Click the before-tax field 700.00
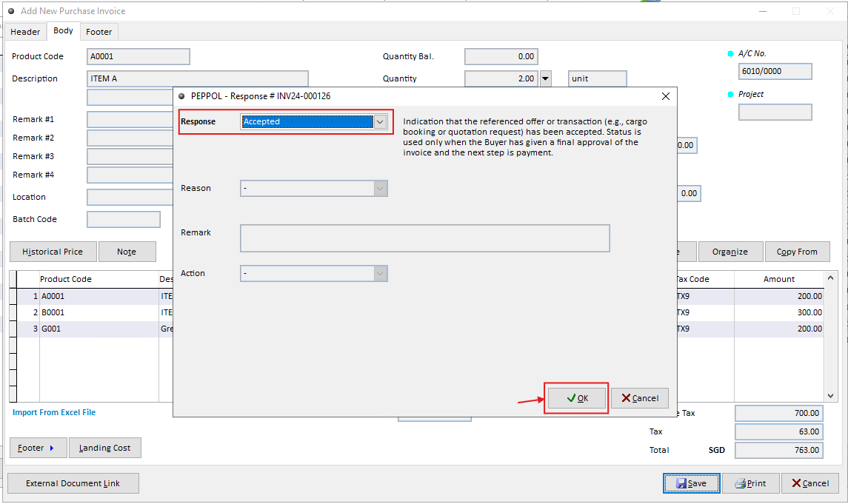This screenshot has width=848, height=504. [x=779, y=413]
